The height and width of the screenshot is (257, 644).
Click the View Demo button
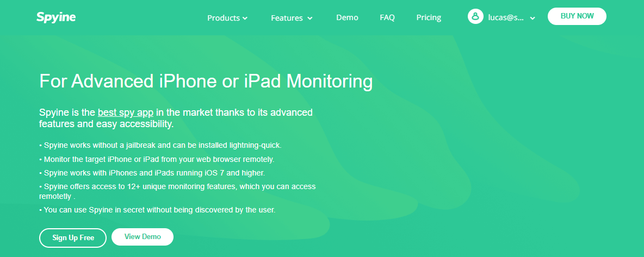pyautogui.click(x=143, y=237)
